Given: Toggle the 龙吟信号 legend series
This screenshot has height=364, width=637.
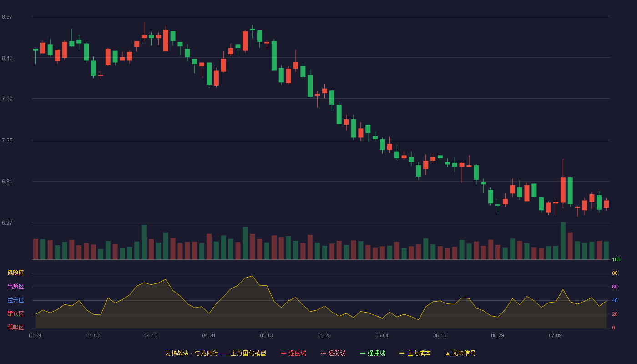Looking at the screenshot, I should 460,353.
